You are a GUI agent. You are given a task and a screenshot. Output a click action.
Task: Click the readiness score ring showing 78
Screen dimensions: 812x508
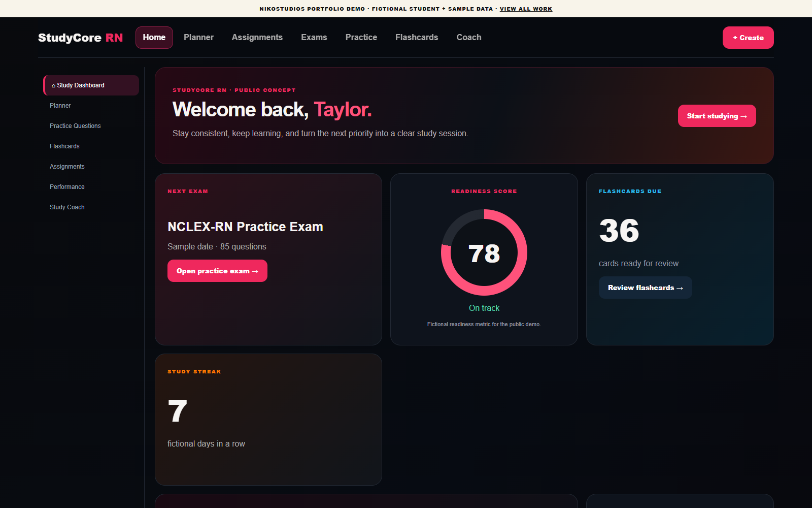(x=484, y=252)
